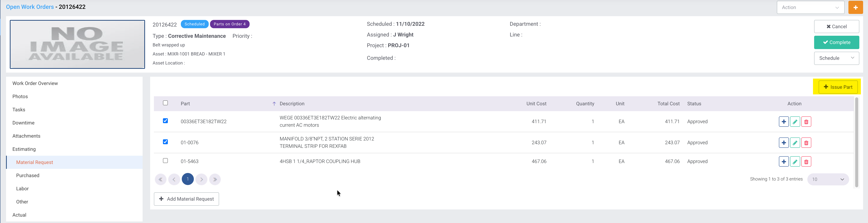Uncheck the 00336ET3E182TW22 row checkbox
This screenshot has width=868, height=223.
point(165,121)
